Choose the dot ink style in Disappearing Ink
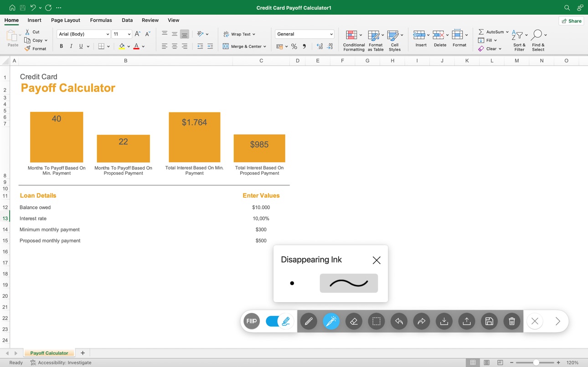 292,283
